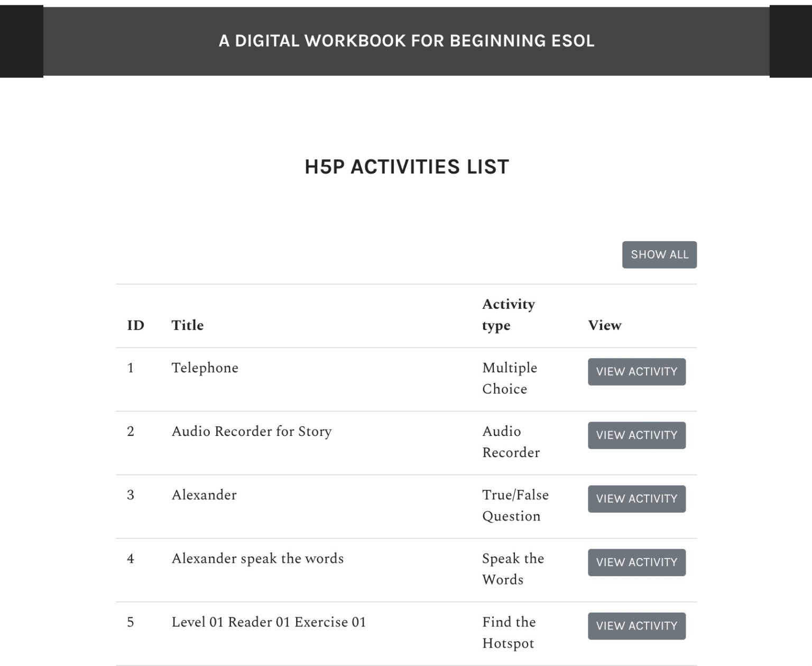Click the Multiple Choice activity type label
Viewport: 812px width, 666px height.
(x=509, y=378)
